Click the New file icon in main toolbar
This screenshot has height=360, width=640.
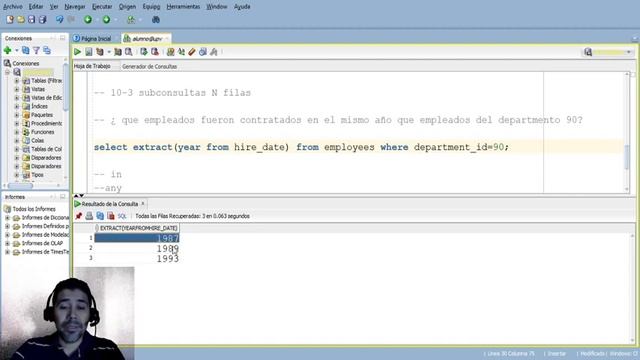click(10, 19)
